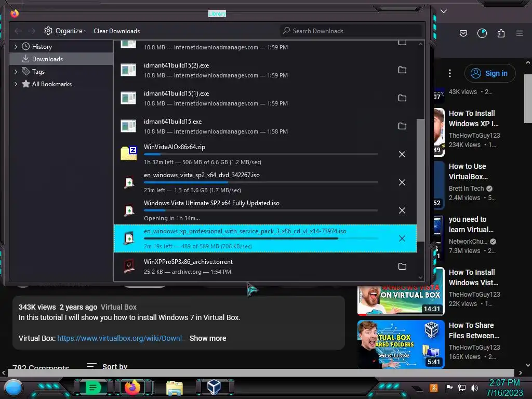Expand the Tags tree item

tap(16, 72)
